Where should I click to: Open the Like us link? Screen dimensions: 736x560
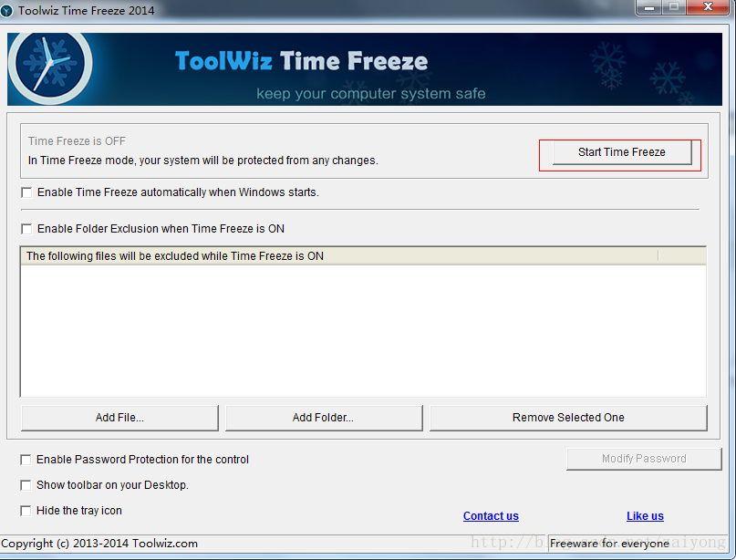645,516
